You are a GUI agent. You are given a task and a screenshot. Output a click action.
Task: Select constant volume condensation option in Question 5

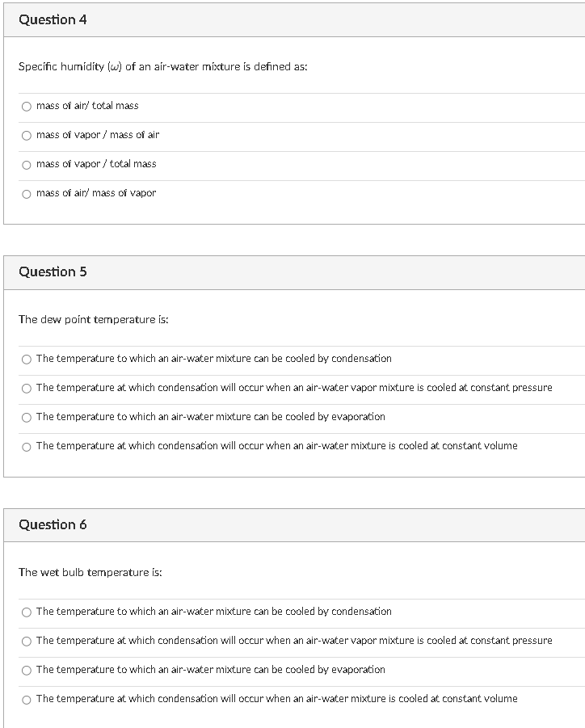[x=27, y=446]
